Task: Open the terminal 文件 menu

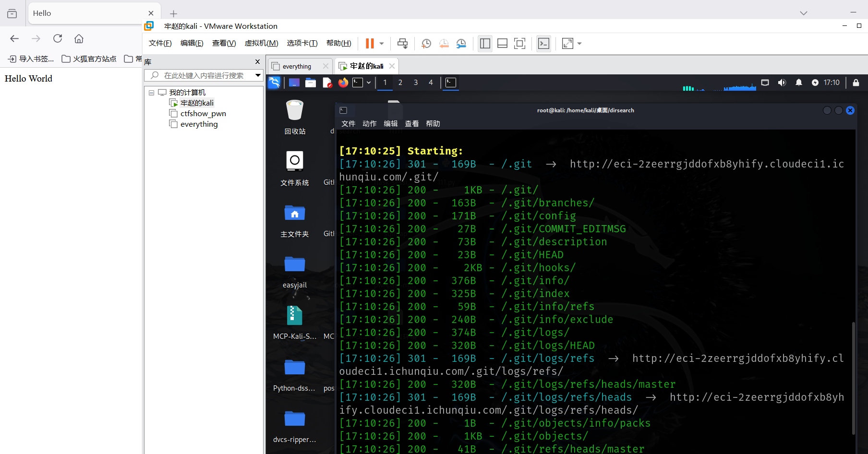Action: 348,124
